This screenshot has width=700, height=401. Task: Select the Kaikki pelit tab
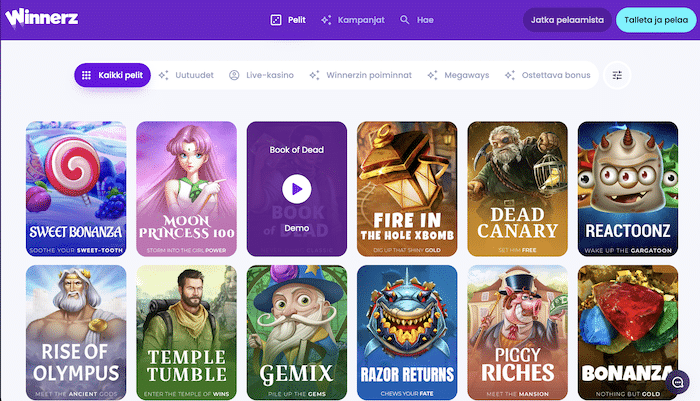(112, 75)
